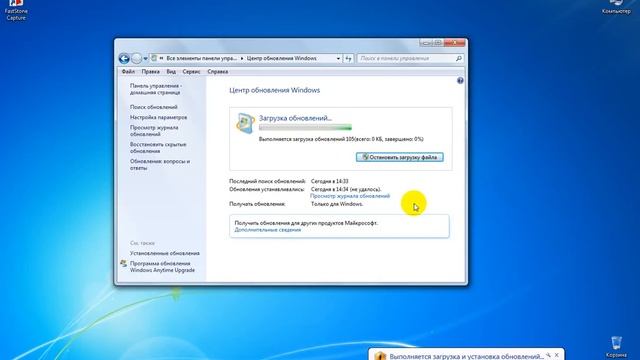Image resolution: width=640 pixels, height=360 pixels.
Task: Open Корзина recycle bin icon
Action: [x=616, y=346]
